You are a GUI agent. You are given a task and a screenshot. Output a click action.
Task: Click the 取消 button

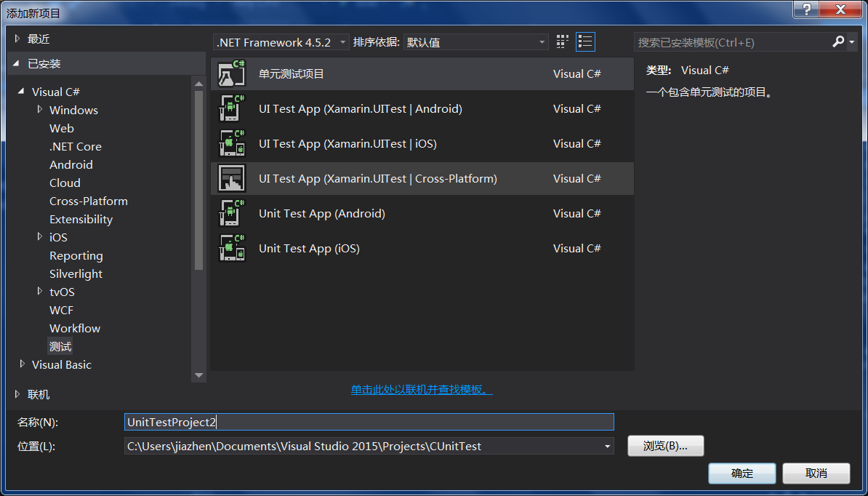click(816, 474)
